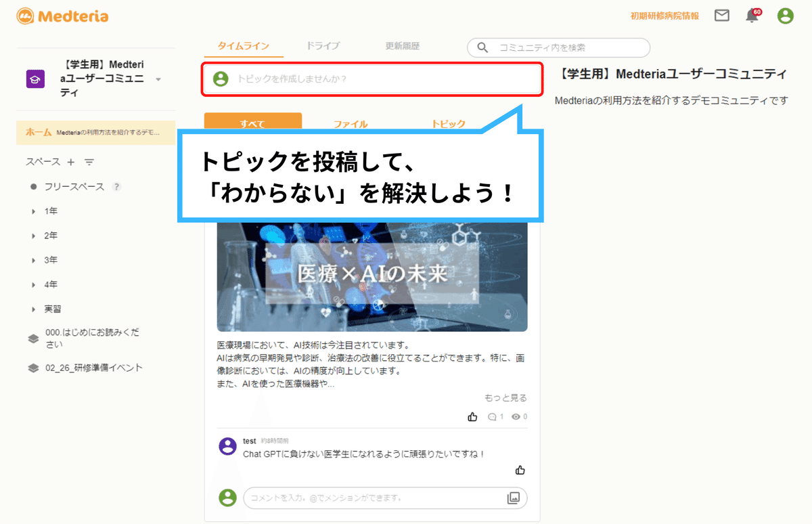Click test user's purple avatar
The width and height of the screenshot is (812, 524).
pyautogui.click(x=228, y=445)
